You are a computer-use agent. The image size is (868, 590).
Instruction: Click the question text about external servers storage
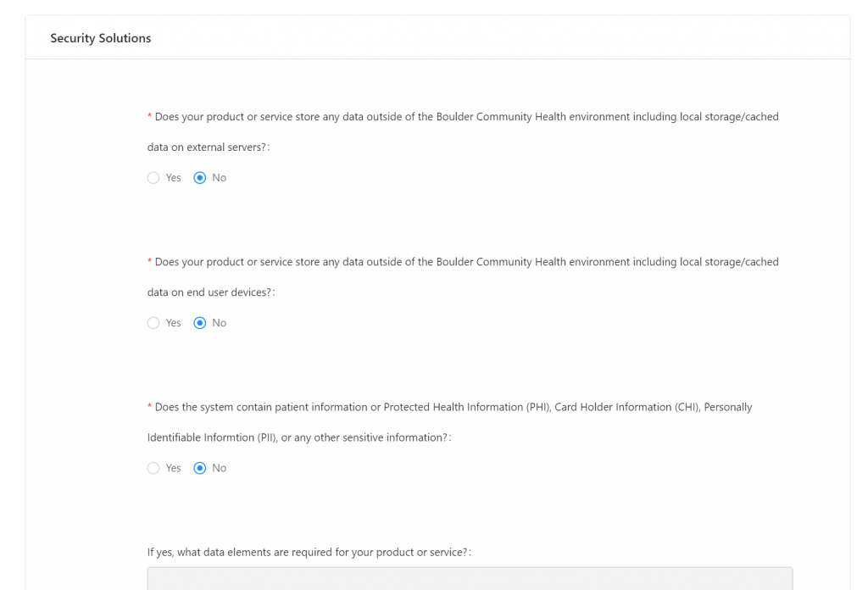pyautogui.click(x=463, y=116)
